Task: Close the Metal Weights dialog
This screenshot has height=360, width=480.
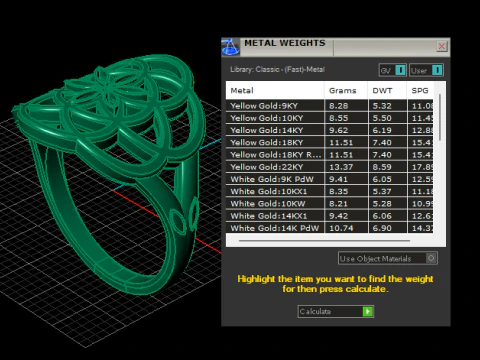Action: click(x=442, y=46)
